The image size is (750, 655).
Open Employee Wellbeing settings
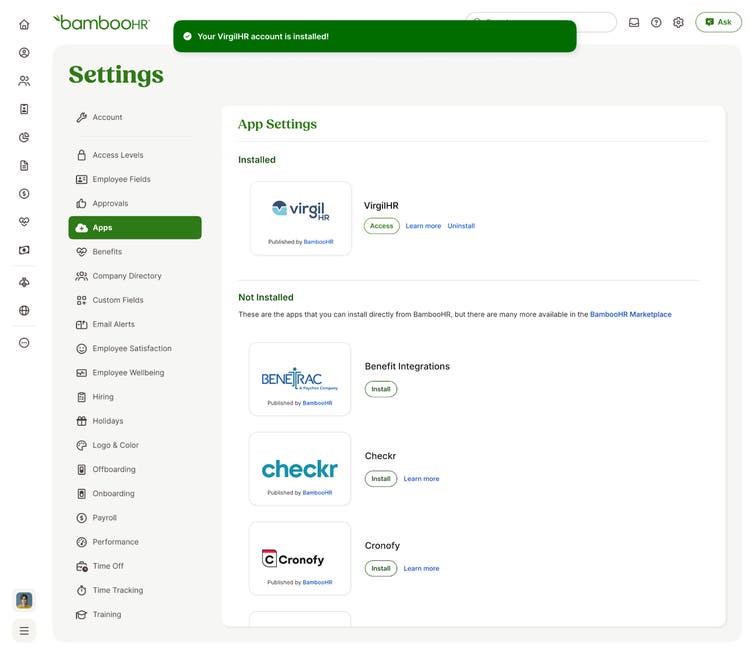pyautogui.click(x=135, y=373)
